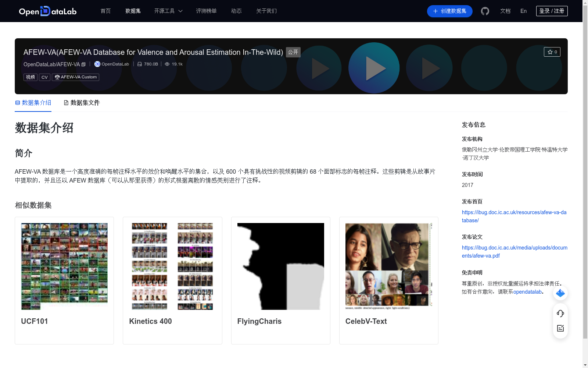Open 关于我们 navigation item
The width and height of the screenshot is (588, 368).
266,11
